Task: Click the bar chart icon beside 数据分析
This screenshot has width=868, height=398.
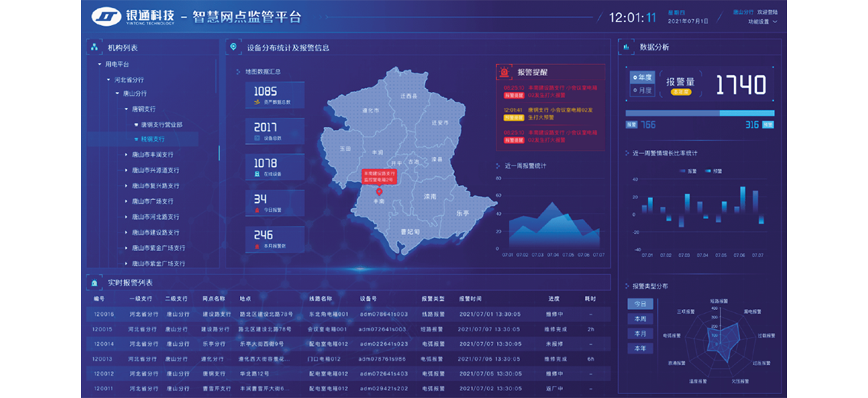Action: tap(626, 47)
